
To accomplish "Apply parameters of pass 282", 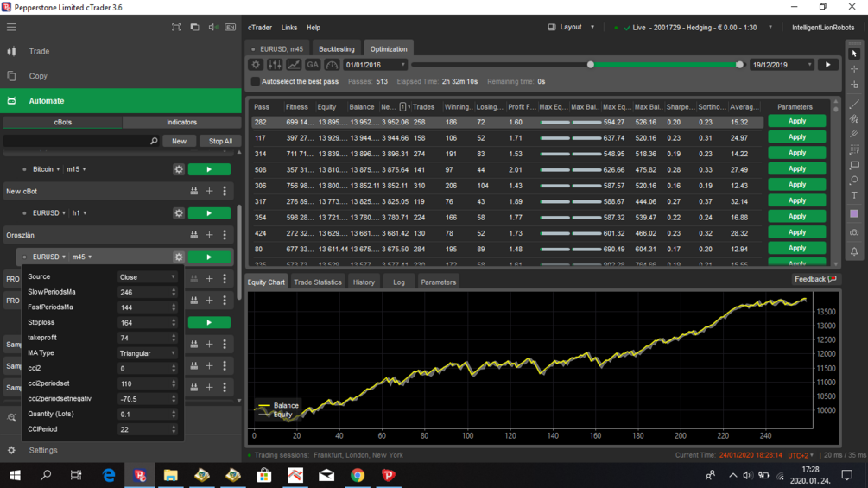I will coord(796,121).
